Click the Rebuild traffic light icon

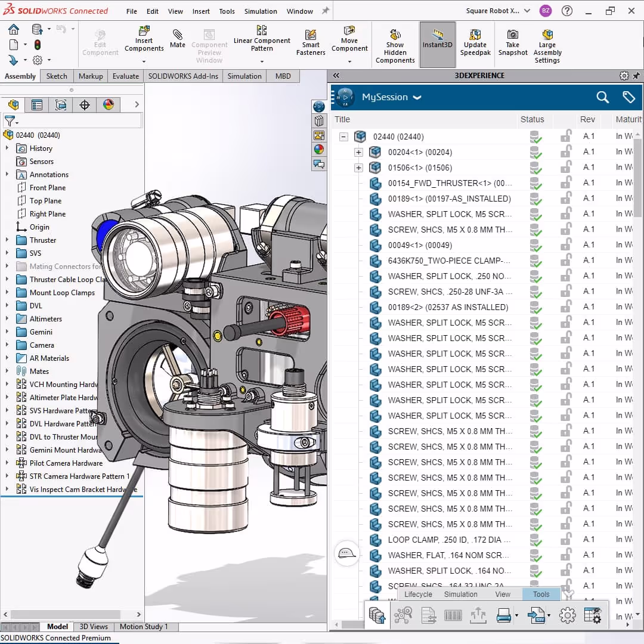(x=38, y=45)
